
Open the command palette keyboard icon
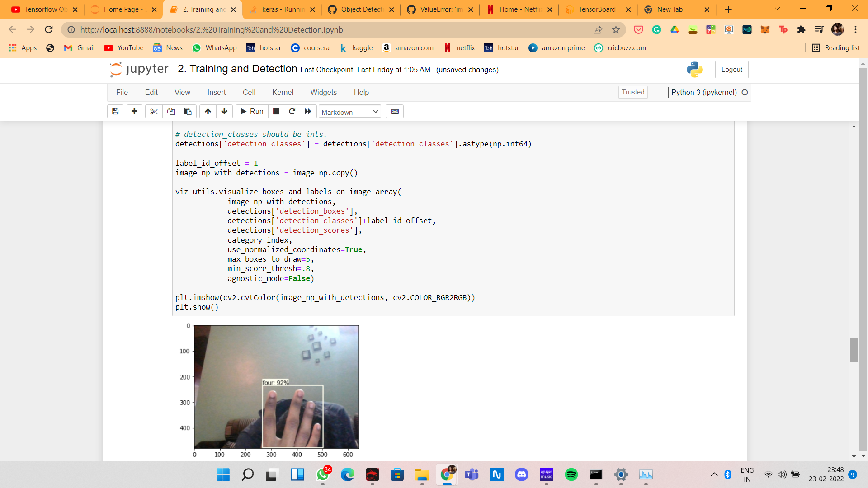[395, 112]
